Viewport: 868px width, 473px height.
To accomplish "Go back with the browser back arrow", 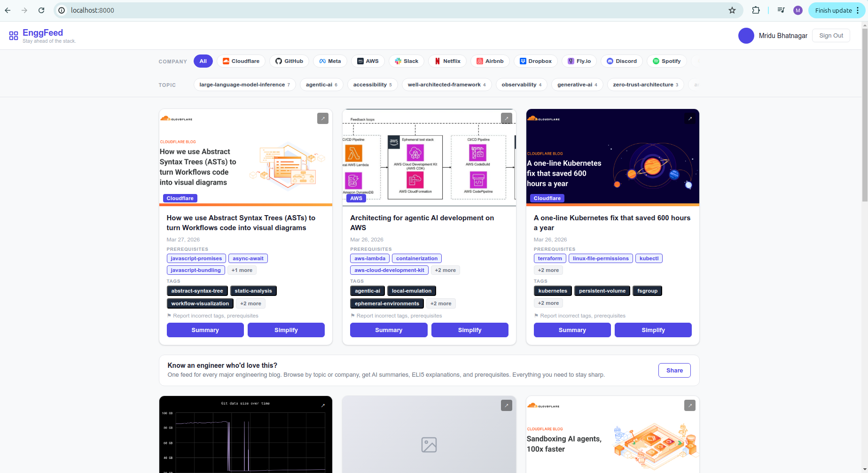I will pos(8,10).
